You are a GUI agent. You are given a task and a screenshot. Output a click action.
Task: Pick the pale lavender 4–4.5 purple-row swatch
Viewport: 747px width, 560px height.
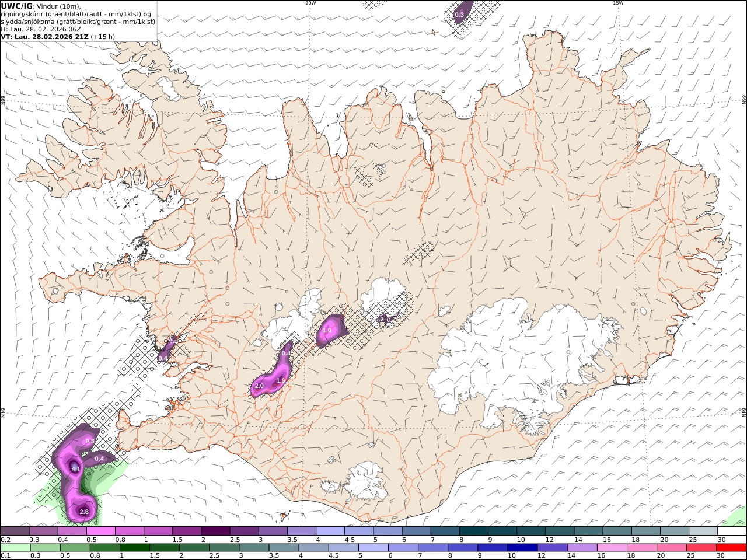click(330, 531)
